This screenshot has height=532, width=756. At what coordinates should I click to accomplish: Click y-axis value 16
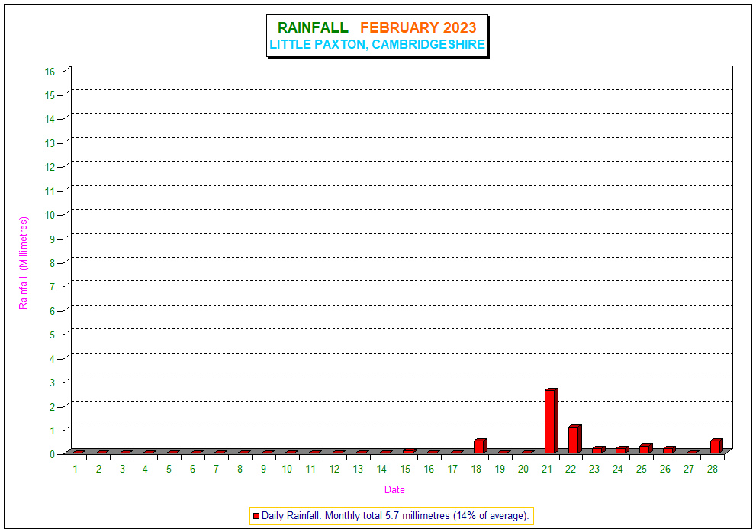click(x=50, y=72)
